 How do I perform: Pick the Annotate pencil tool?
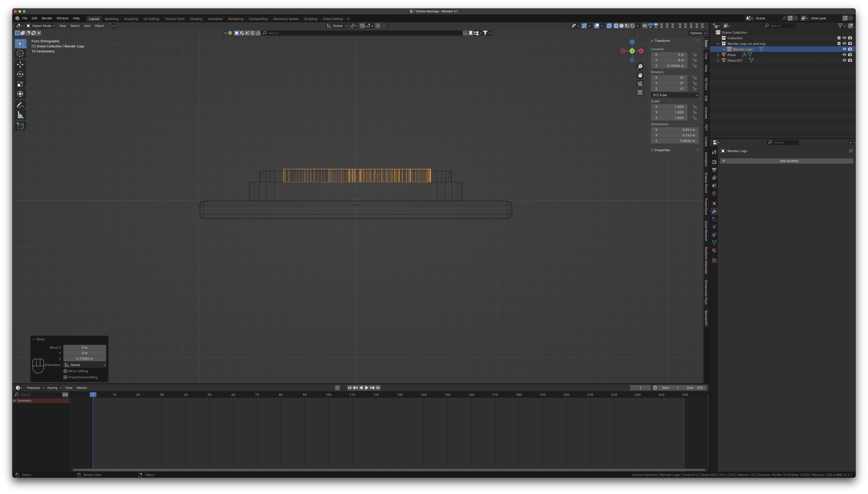tap(20, 105)
